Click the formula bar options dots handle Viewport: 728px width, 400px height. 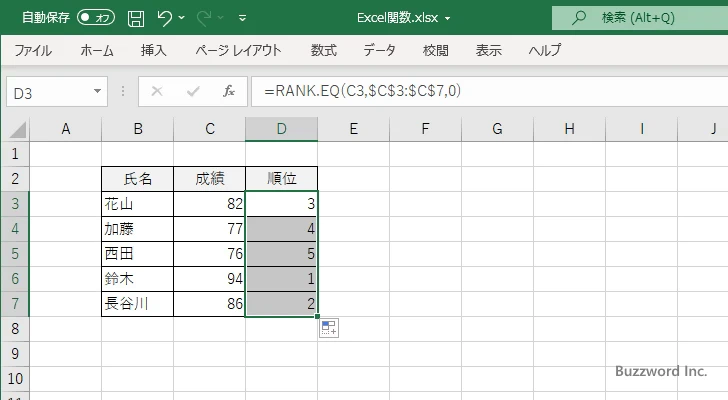(x=123, y=91)
